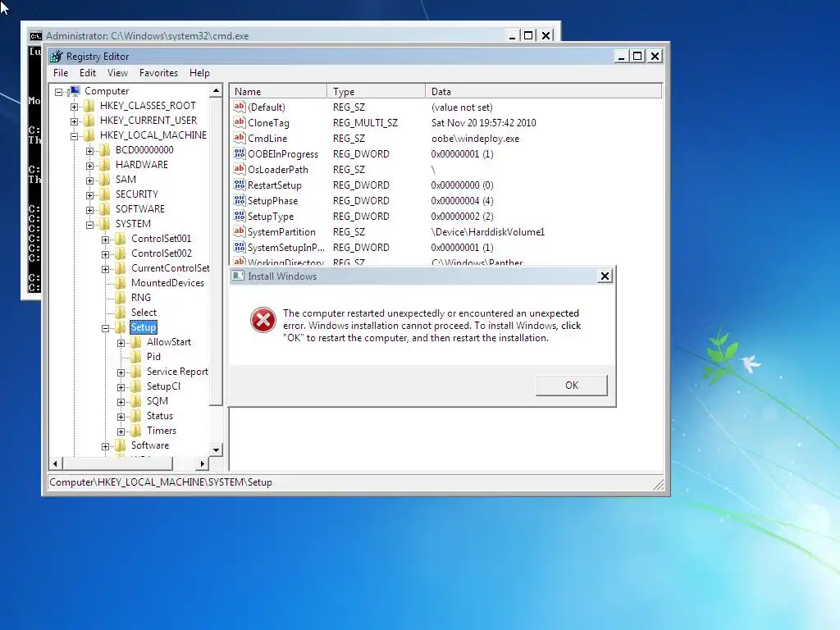
Task: Click the CloneTag string value icon
Action: 240,122
